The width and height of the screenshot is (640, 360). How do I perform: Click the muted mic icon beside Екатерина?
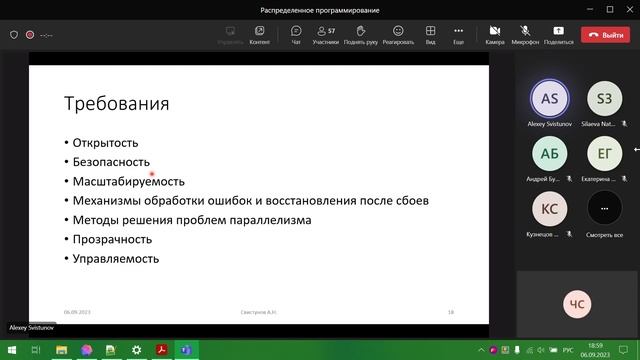pyautogui.click(x=624, y=179)
